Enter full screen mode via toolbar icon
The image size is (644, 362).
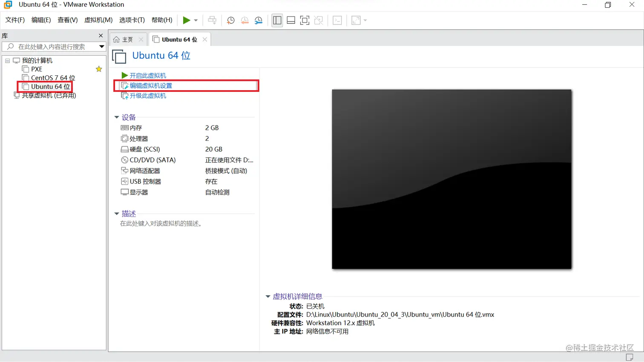tap(305, 20)
